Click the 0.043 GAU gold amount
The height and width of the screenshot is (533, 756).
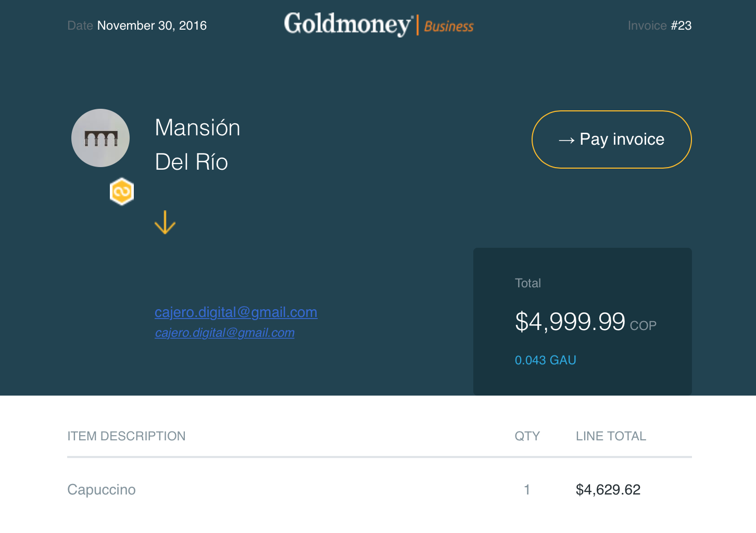click(x=546, y=360)
